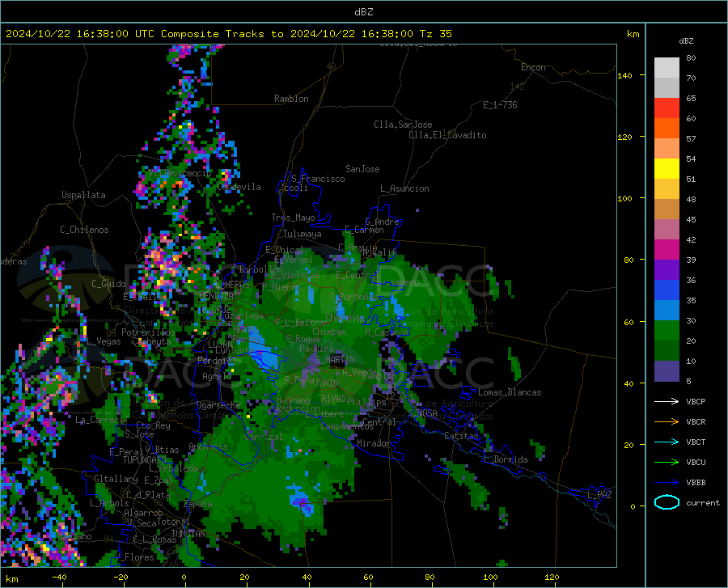The width and height of the screenshot is (728, 588).
Task: Click the blue rain cell south of Zapata
Action: click(300, 501)
